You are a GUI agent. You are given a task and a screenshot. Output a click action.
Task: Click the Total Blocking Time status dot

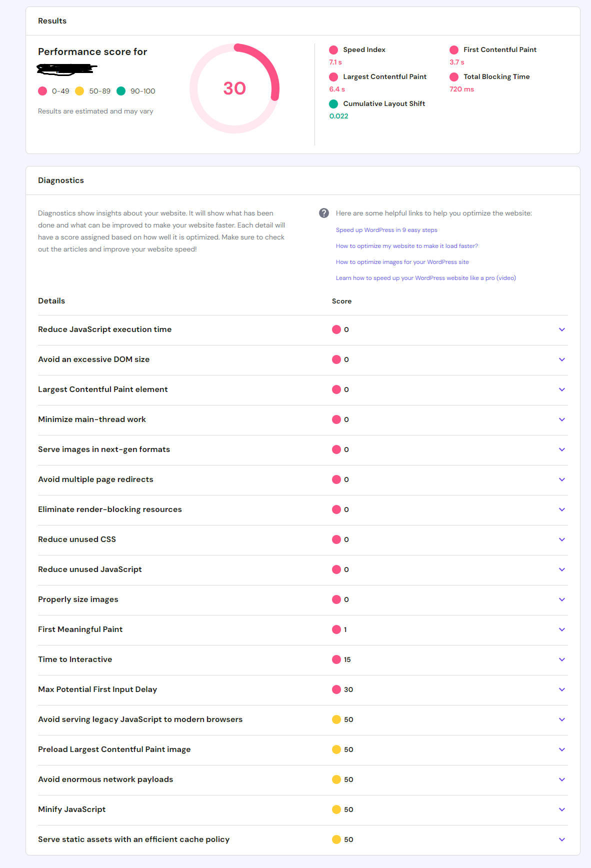click(x=454, y=77)
